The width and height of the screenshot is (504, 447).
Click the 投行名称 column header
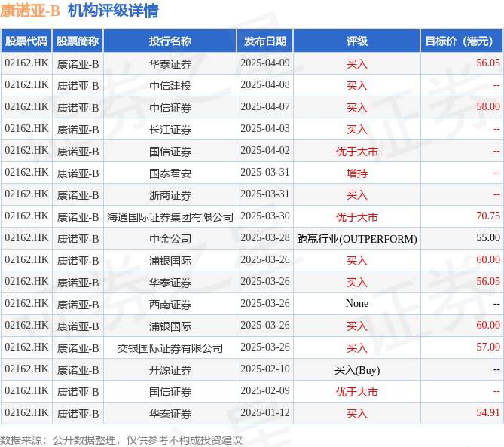pyautogui.click(x=170, y=41)
